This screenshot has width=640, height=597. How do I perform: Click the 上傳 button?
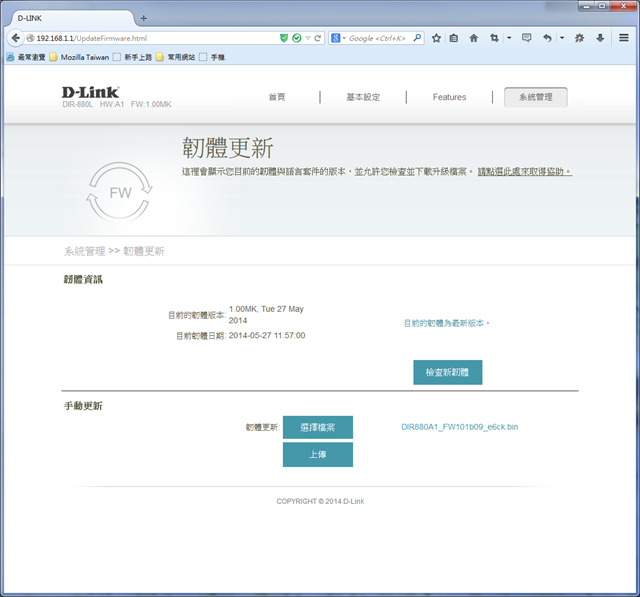pos(318,455)
